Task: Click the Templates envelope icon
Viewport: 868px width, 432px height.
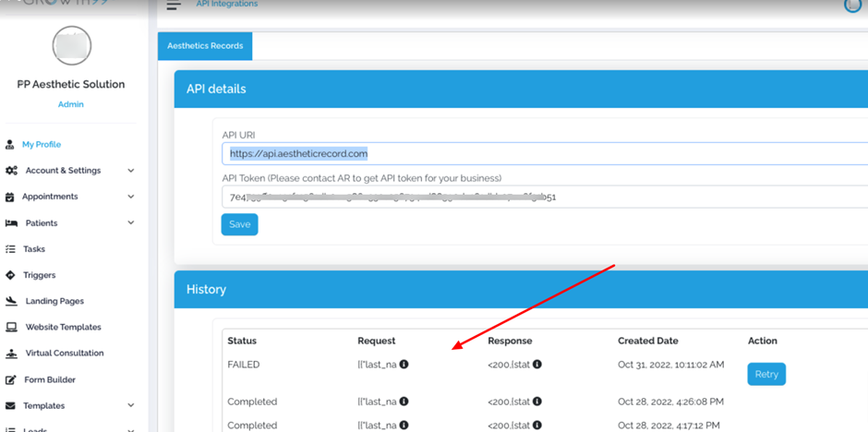Action: (10, 405)
